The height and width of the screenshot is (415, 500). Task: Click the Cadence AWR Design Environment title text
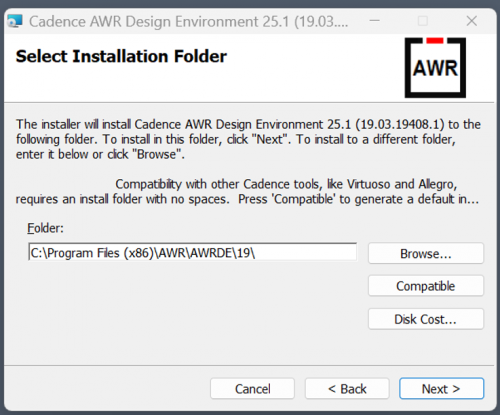189,22
